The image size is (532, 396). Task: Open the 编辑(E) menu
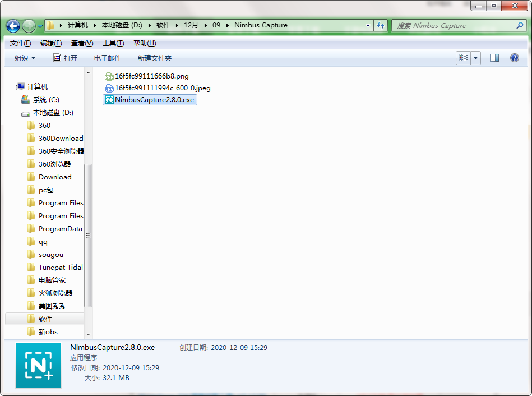[x=51, y=43]
